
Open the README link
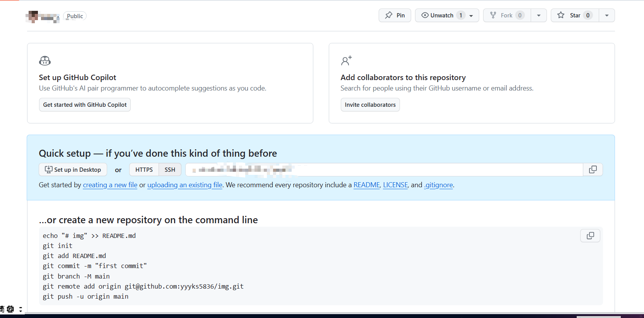pyautogui.click(x=367, y=185)
